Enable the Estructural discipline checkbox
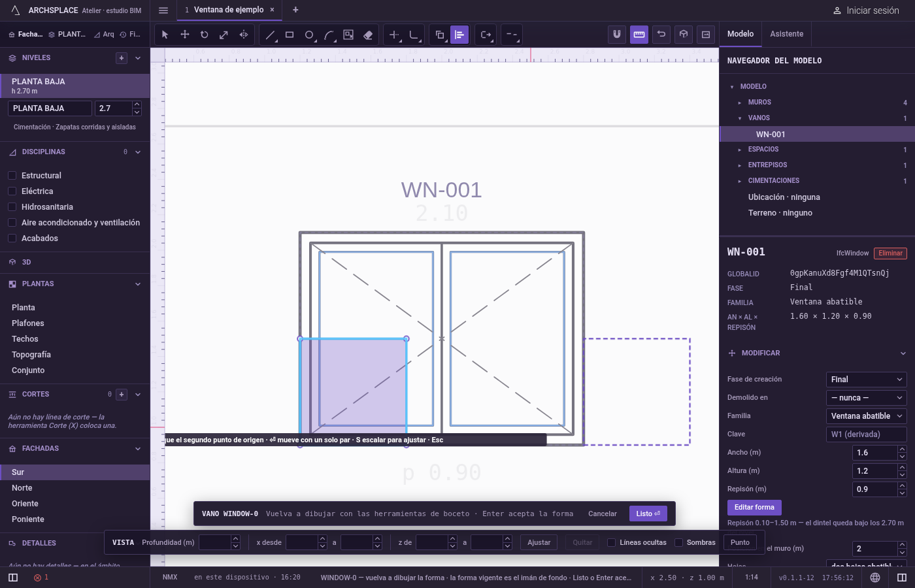This screenshot has height=588, width=915. [12, 176]
